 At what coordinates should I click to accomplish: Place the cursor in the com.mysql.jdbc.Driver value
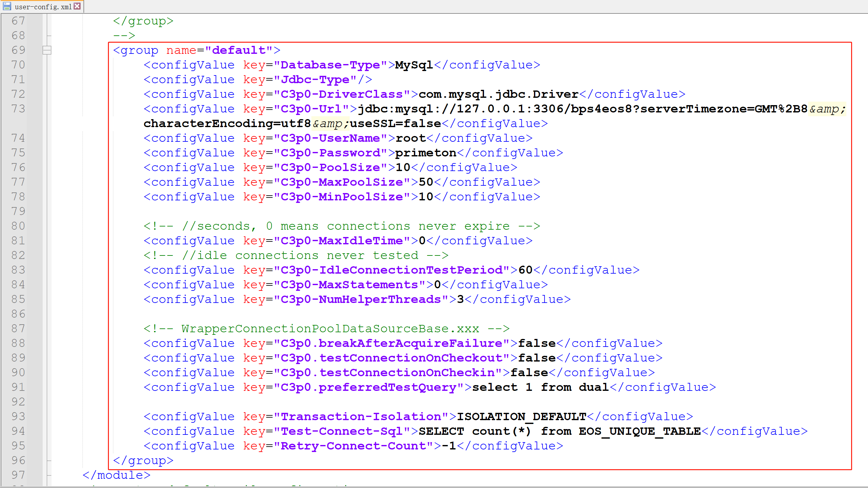[x=498, y=94]
